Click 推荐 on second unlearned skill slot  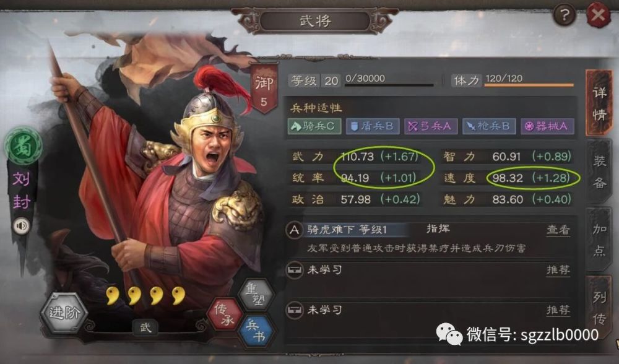click(558, 311)
